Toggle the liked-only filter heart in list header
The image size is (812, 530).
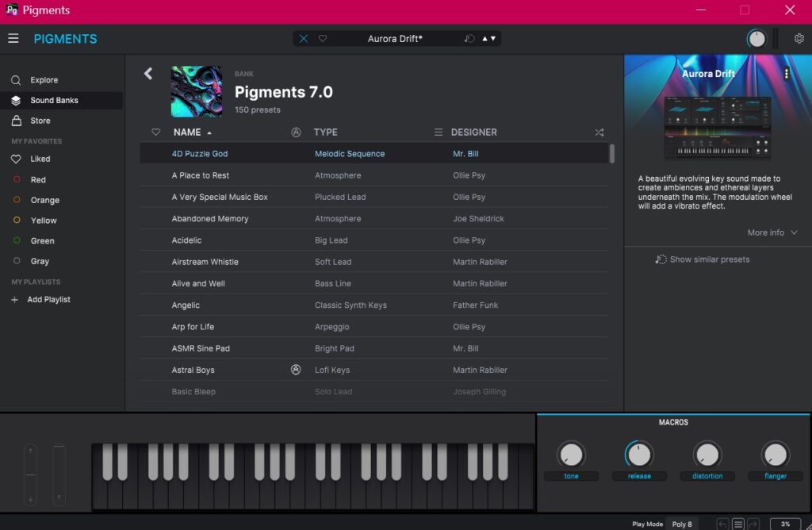coord(156,132)
